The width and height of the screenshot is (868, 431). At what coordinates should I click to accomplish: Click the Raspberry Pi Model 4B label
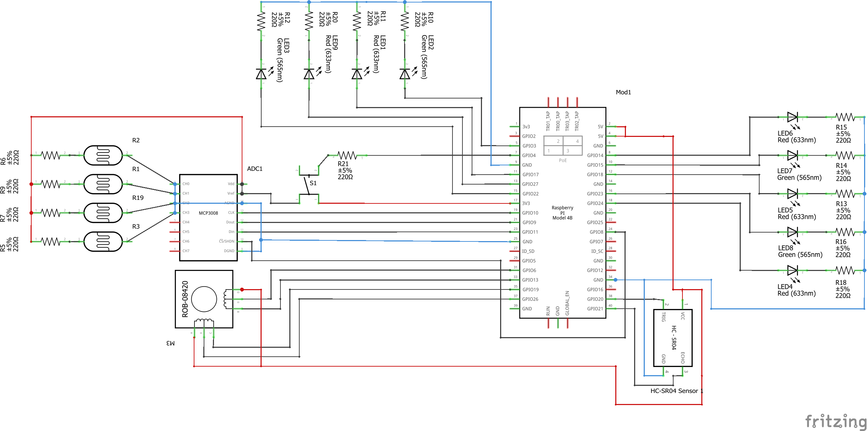(562, 213)
